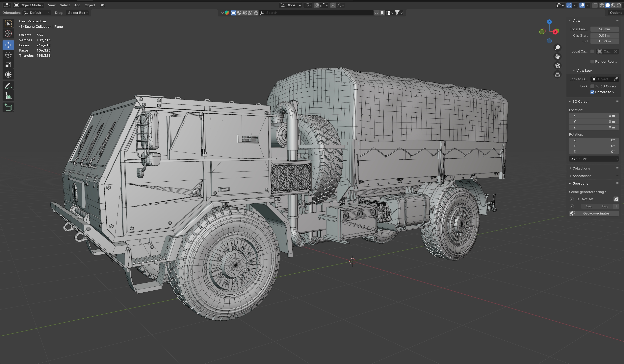Enable Lock To 3D Cursor checkbox
Viewport: 624px width, 364px height.
click(592, 86)
